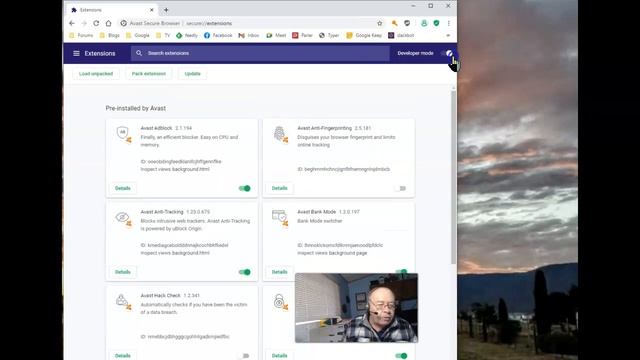Screen dimensions: 640x360
Task: Click the Avast Bank Mode icon
Action: point(280,218)
